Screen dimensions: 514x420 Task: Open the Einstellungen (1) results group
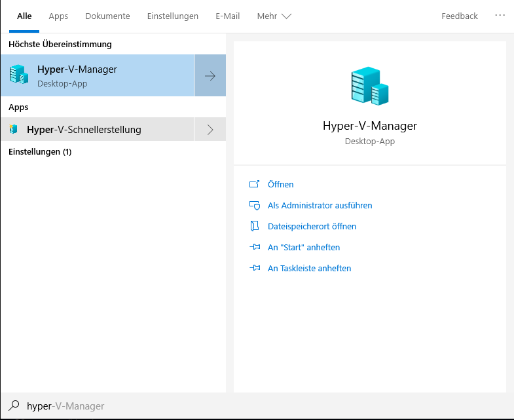(x=40, y=152)
